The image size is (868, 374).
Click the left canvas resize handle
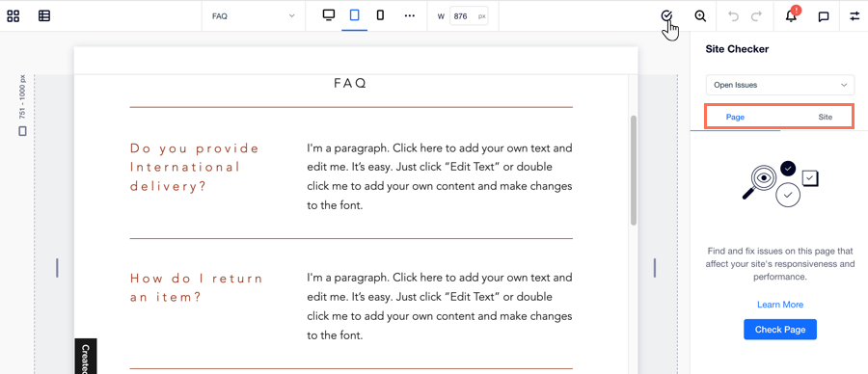57,268
